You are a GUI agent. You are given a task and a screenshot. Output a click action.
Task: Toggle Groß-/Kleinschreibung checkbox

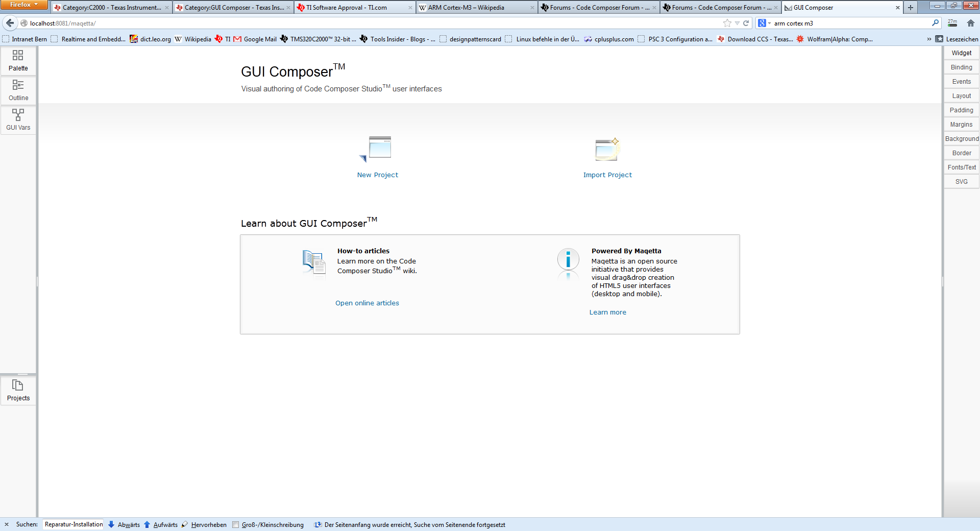235,524
